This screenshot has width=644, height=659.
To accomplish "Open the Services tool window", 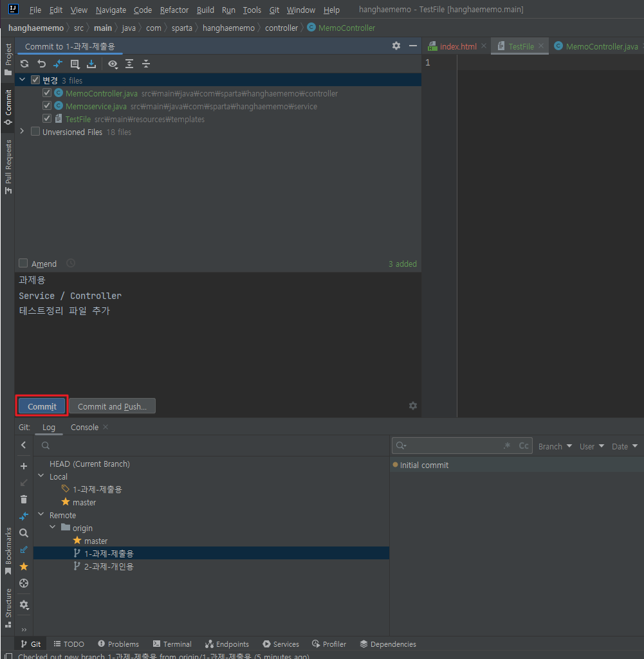I will 281,644.
